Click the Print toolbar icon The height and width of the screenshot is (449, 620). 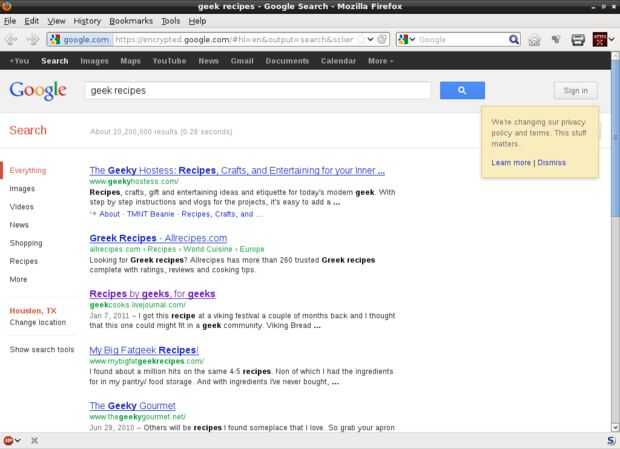[x=578, y=40]
